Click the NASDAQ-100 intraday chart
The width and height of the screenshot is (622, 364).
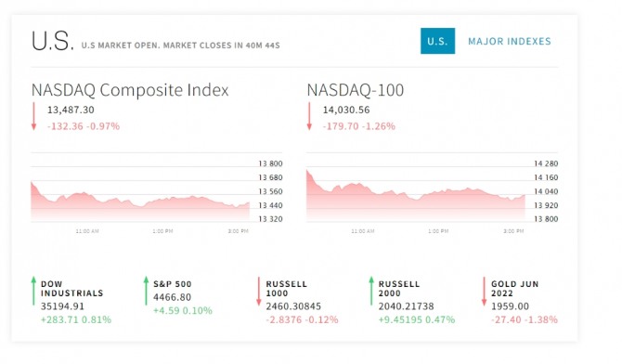point(432,192)
